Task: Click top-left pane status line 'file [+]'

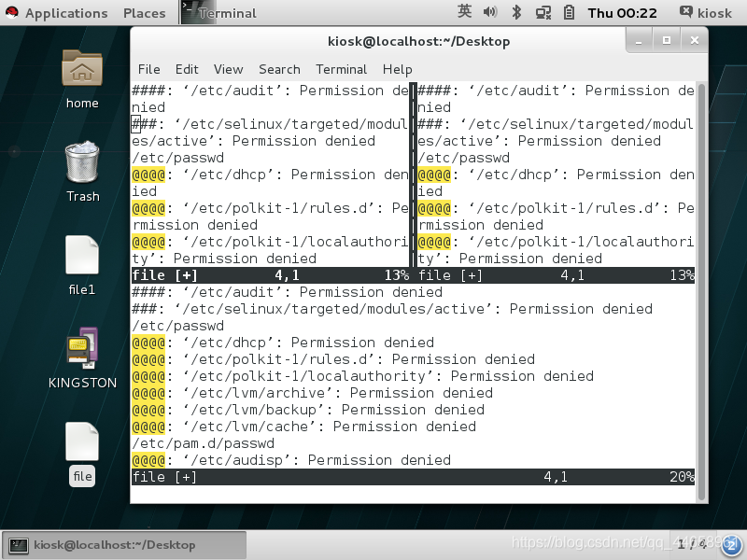Action: (x=271, y=275)
